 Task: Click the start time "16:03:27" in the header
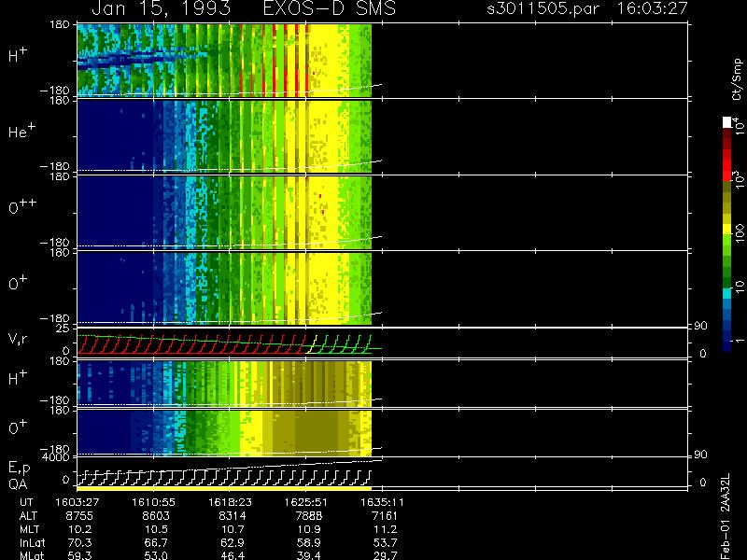pos(652,8)
